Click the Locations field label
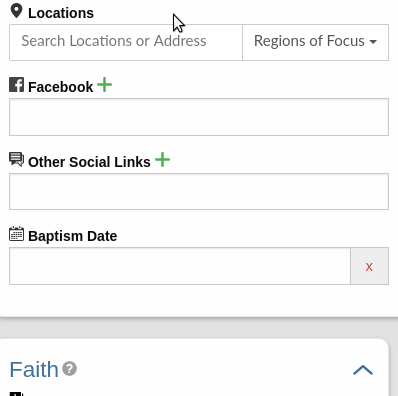 pyautogui.click(x=61, y=13)
